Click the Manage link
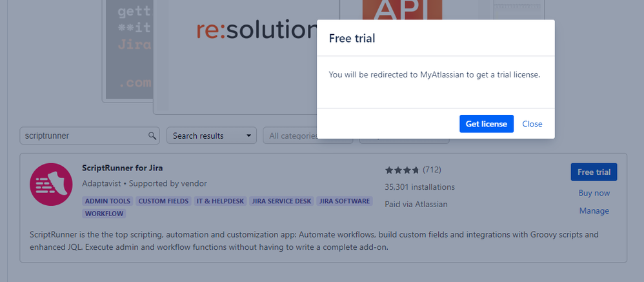The width and height of the screenshot is (644, 282). [594, 211]
